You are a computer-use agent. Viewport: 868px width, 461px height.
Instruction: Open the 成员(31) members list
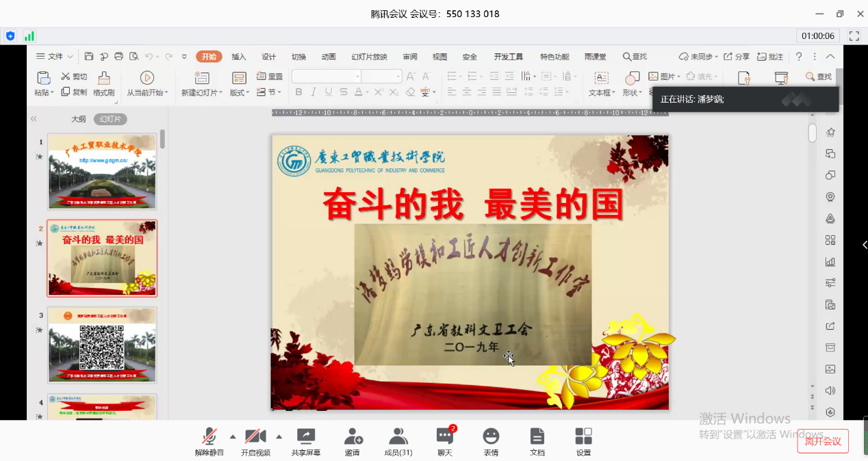click(x=398, y=440)
